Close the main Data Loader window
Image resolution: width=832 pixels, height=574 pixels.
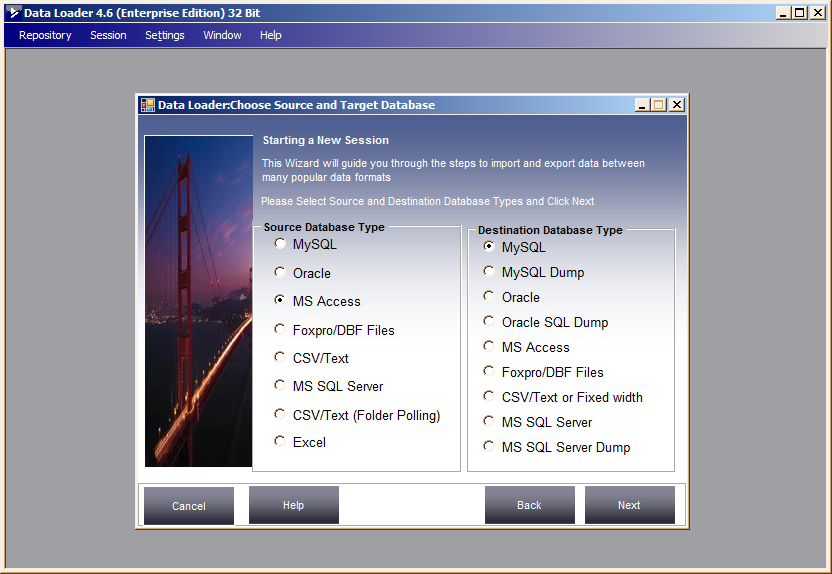point(818,13)
